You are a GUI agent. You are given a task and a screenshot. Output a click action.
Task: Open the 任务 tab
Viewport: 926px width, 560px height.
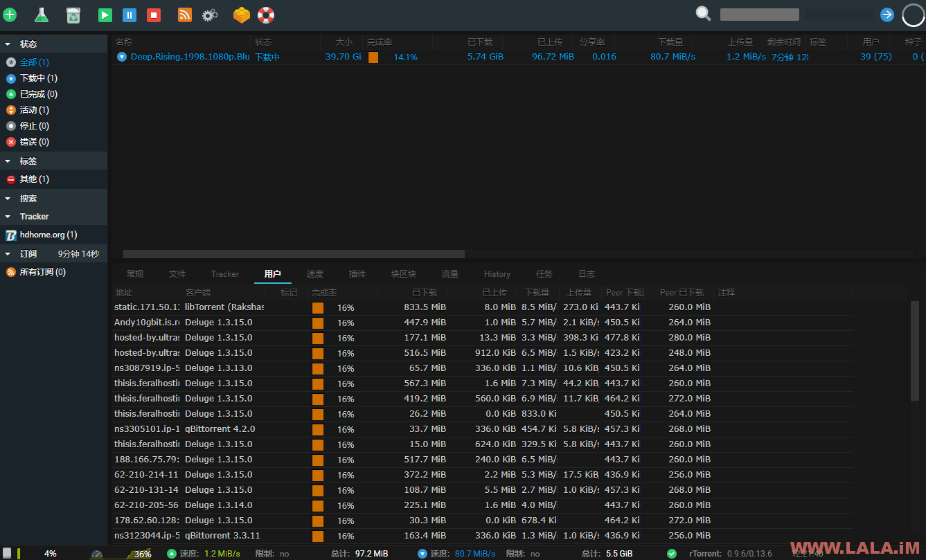coord(544,274)
